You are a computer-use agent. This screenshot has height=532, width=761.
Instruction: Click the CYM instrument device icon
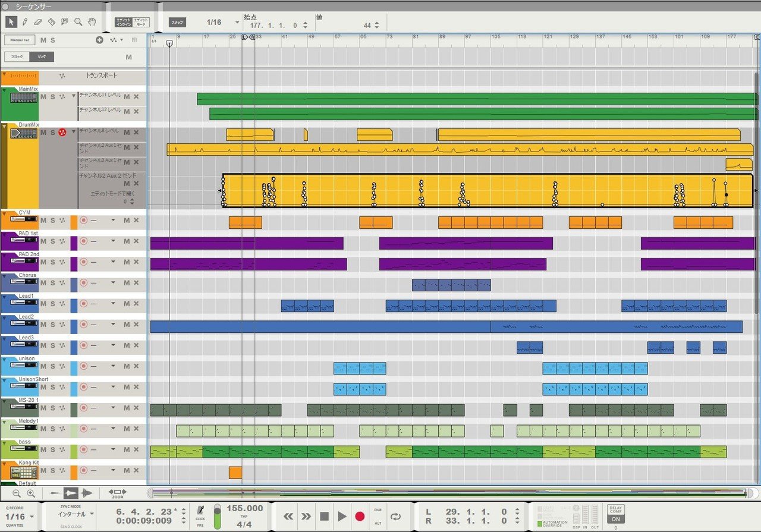tap(24, 220)
